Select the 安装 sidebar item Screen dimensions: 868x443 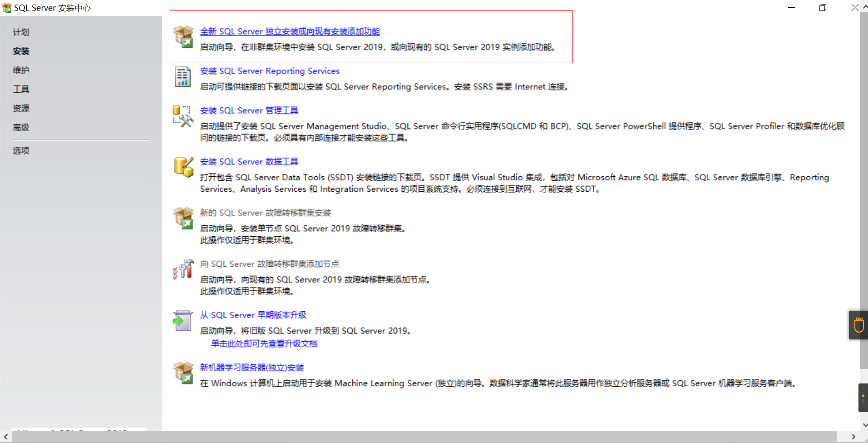pos(21,51)
